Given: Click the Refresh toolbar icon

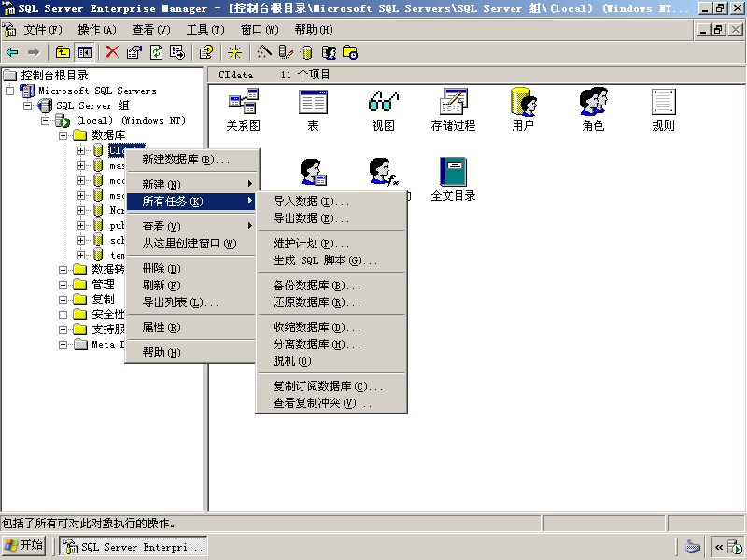Looking at the screenshot, I should [156, 52].
